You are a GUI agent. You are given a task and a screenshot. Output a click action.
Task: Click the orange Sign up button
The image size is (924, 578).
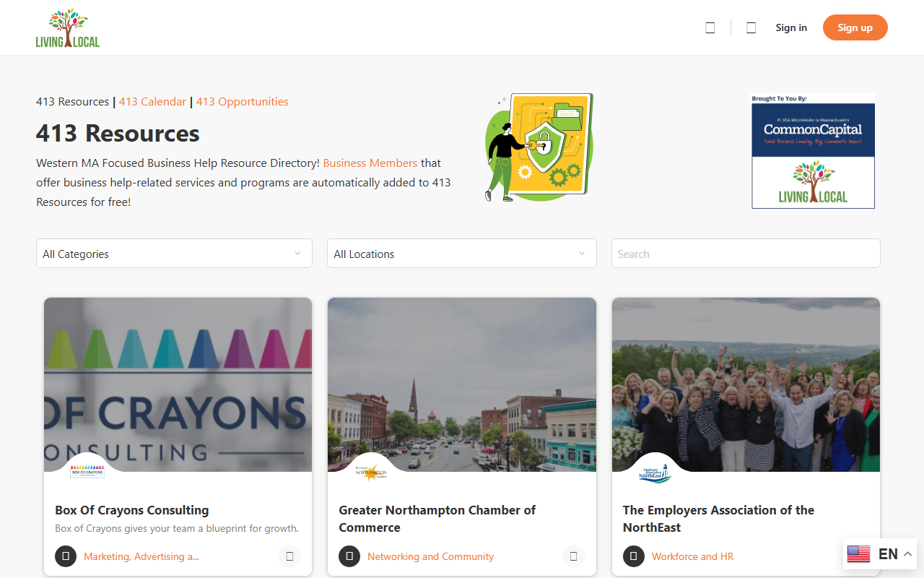[855, 27]
